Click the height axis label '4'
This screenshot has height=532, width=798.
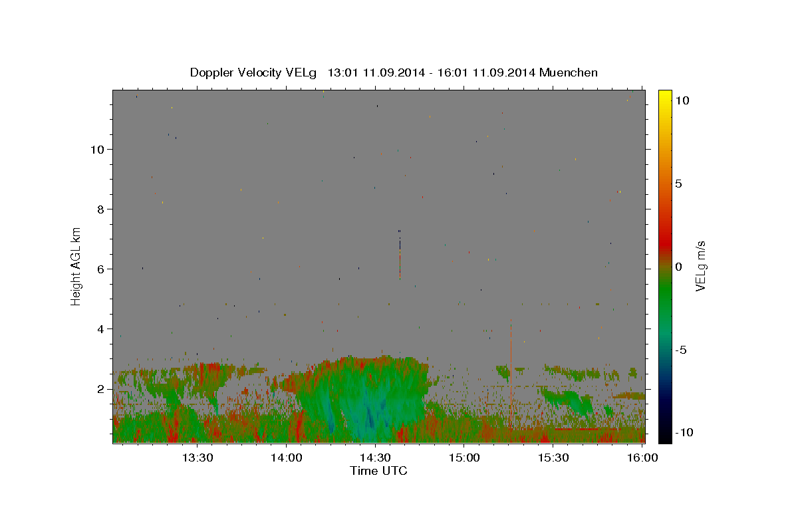click(x=102, y=329)
